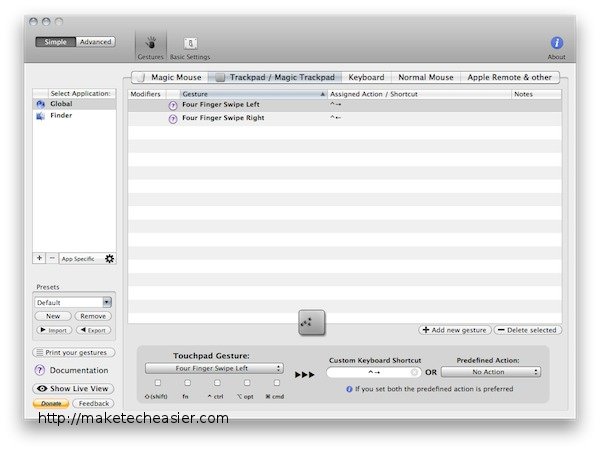Click the help icon beside Four Finger Swipe Right
The width and height of the screenshot is (600, 452).
(173, 119)
